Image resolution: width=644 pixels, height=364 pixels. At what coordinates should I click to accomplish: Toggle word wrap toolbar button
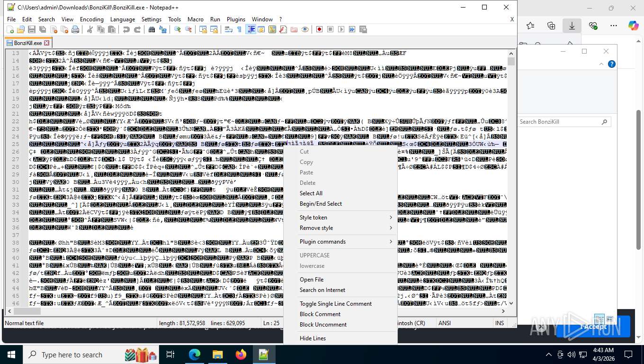pyautogui.click(x=229, y=29)
